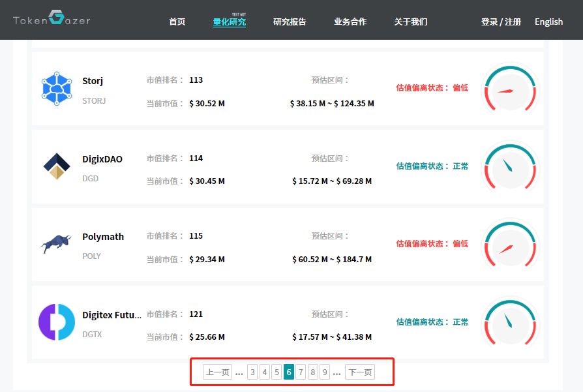This screenshot has height=392, width=583.
Task: Jump to page 9
Action: [325, 372]
